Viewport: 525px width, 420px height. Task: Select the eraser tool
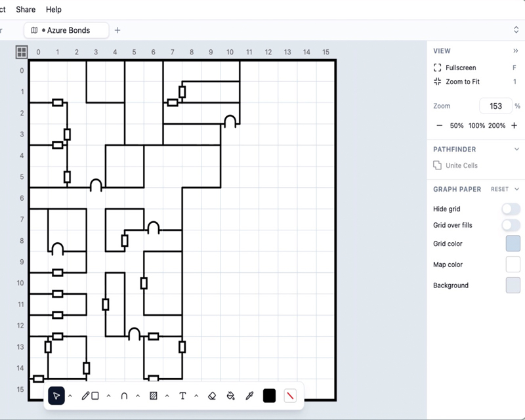point(212,396)
